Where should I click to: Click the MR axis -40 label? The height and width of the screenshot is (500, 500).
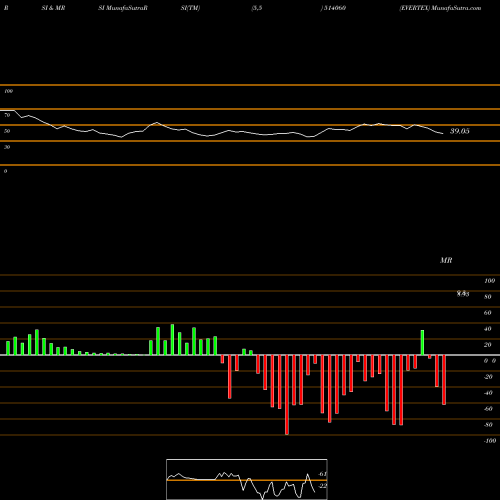click(x=488, y=393)
